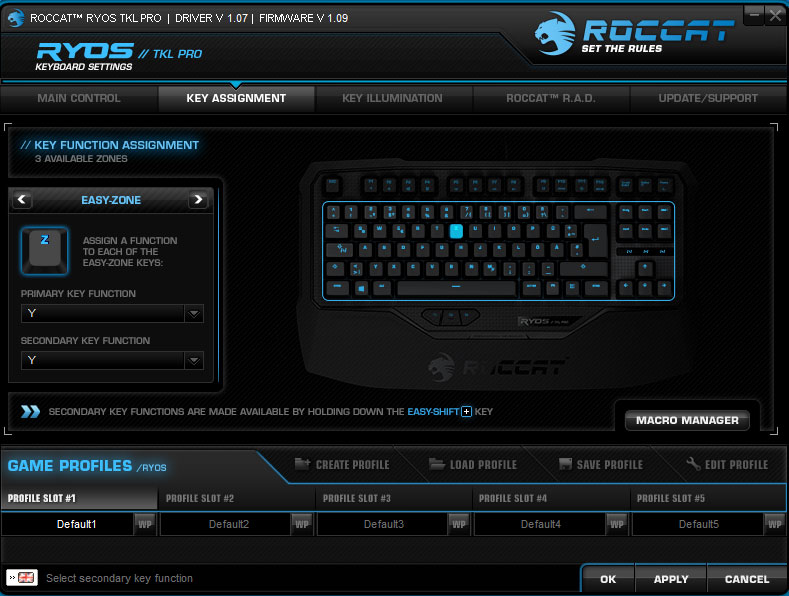Image resolution: width=789 pixels, height=596 pixels.
Task: Open the Macro Manager
Action: coord(687,420)
